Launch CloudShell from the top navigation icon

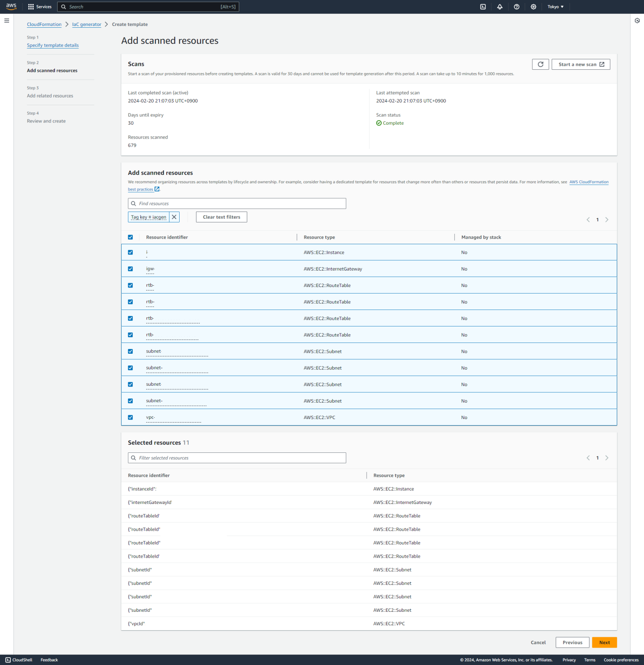pos(483,6)
